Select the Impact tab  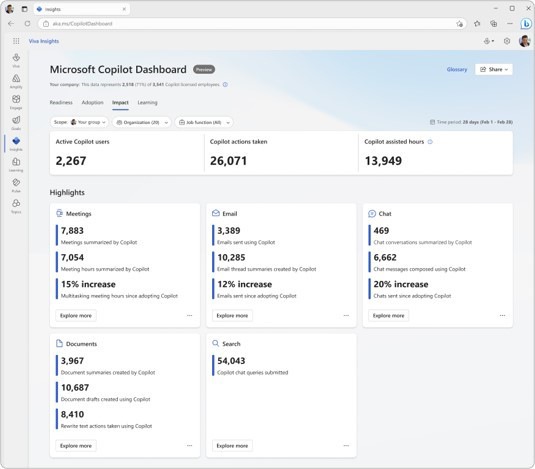(120, 102)
